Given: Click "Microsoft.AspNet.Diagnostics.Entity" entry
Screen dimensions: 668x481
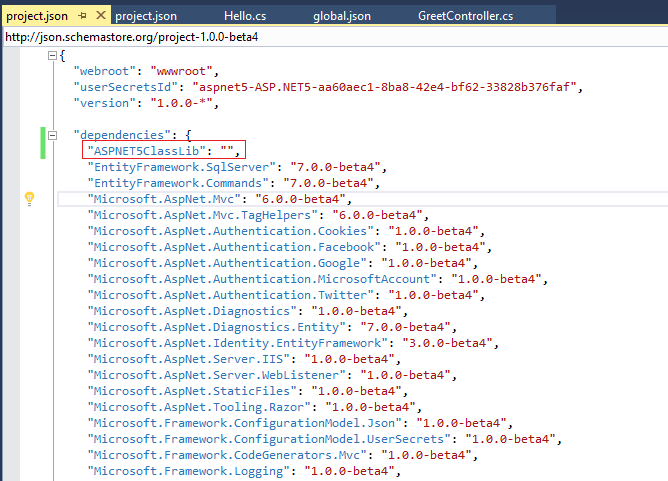Looking at the screenshot, I should 271,327.
